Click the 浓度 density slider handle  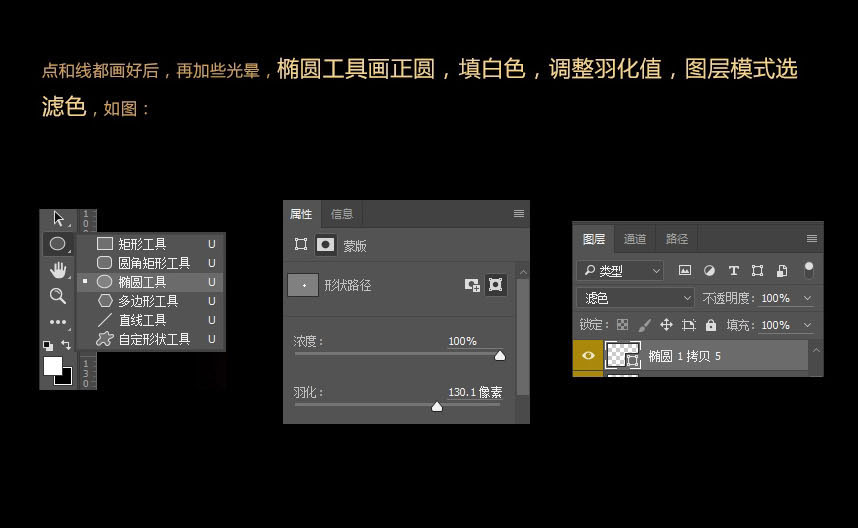500,356
